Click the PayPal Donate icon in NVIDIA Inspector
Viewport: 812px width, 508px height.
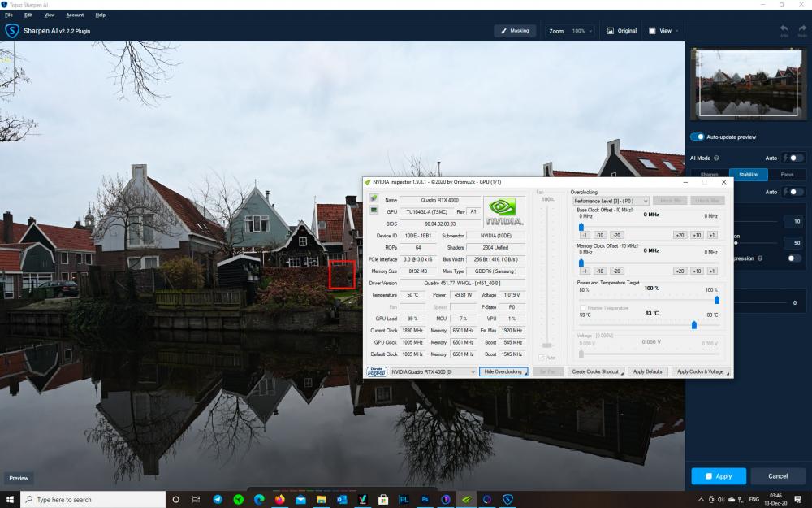point(377,371)
